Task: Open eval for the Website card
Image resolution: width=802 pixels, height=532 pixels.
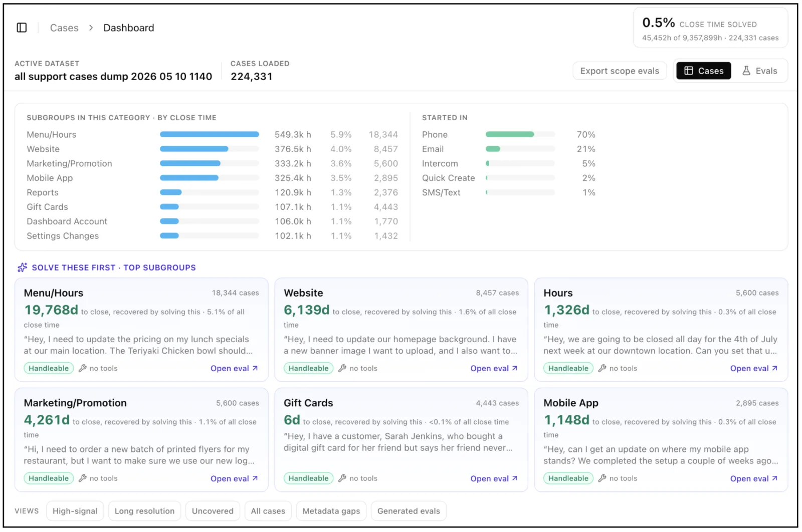Action: click(x=494, y=368)
